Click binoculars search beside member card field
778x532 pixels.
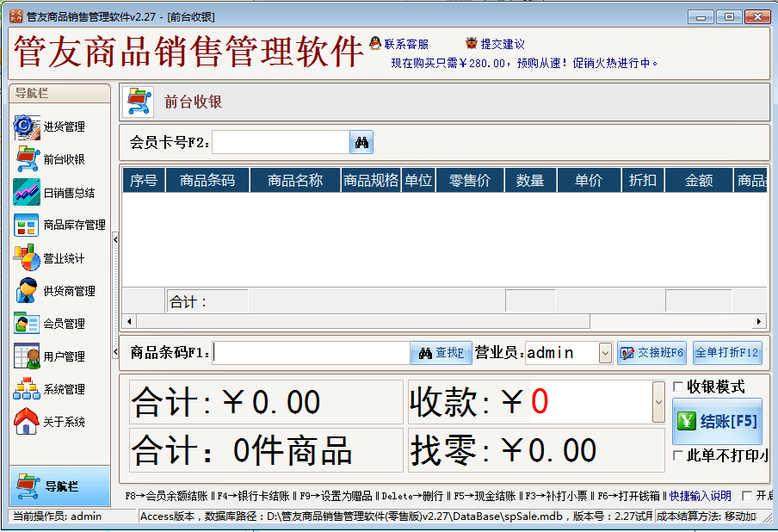(x=361, y=143)
